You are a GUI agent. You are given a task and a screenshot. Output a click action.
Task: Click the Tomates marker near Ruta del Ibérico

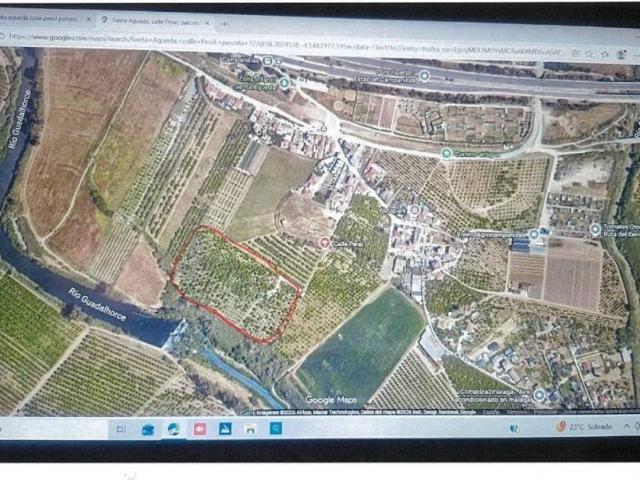point(595,229)
